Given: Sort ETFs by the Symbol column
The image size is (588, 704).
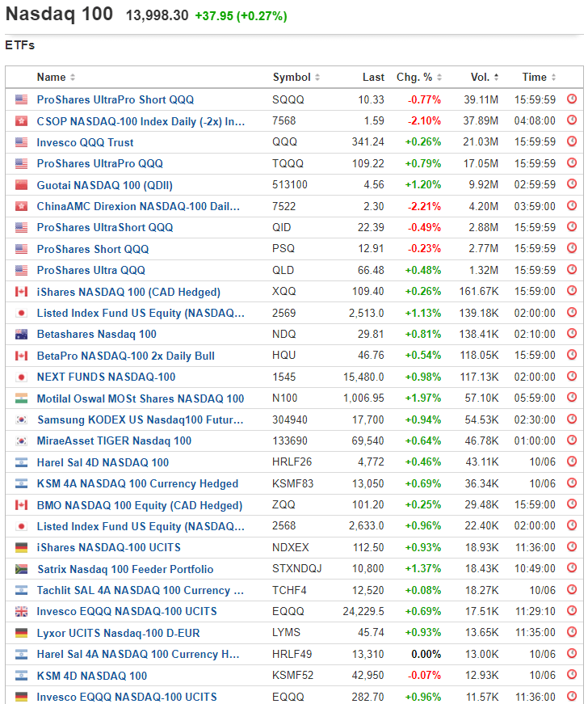Looking at the screenshot, I should (292, 78).
